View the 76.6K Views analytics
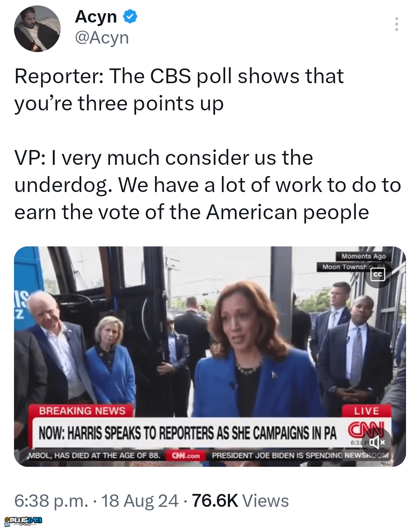The image size is (420, 529). [x=240, y=501]
